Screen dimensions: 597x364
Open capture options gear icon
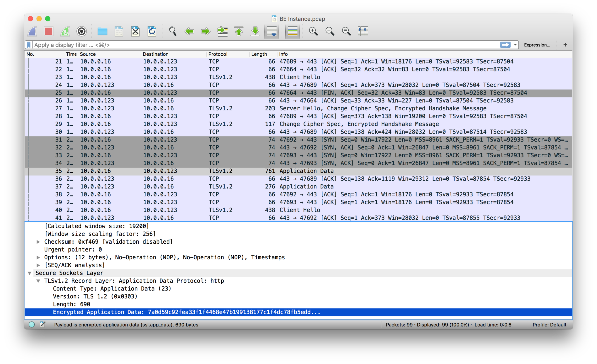click(81, 31)
